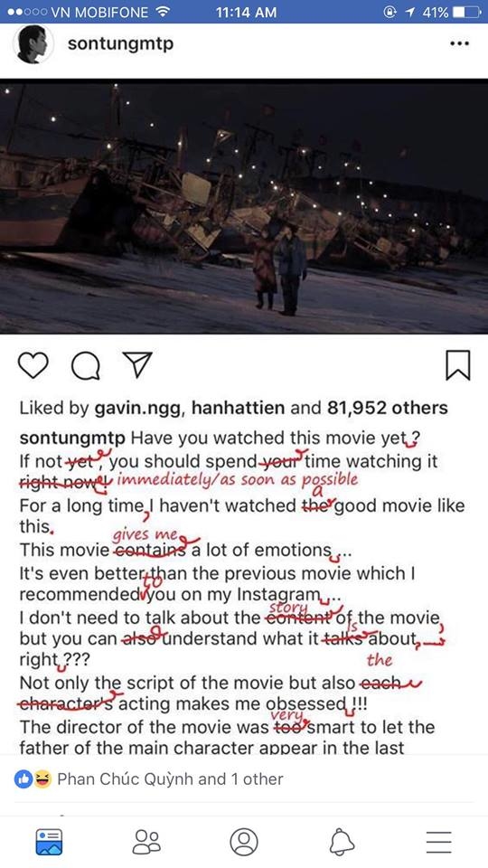Tap the battery indicator in status bar
Screen dimensions: 488x868
pos(465,12)
